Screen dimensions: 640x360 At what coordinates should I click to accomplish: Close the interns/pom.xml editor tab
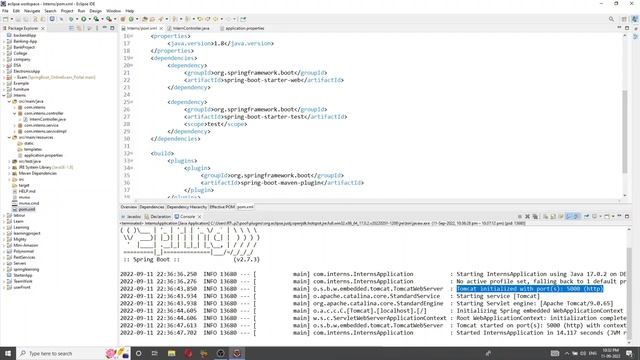(x=161, y=29)
